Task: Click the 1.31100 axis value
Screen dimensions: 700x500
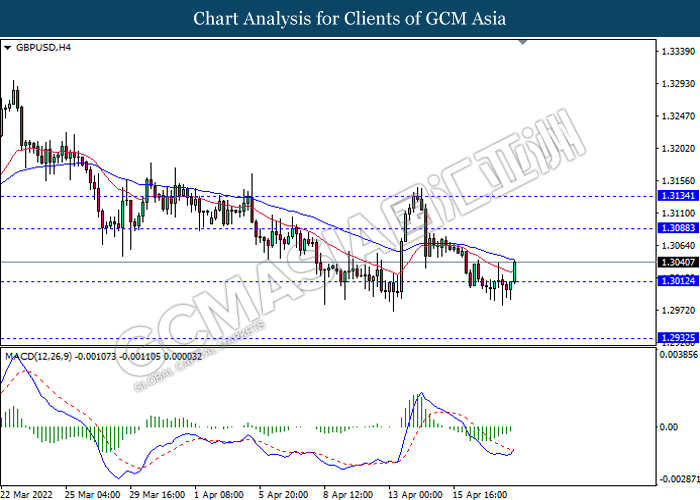Action: pos(678,213)
